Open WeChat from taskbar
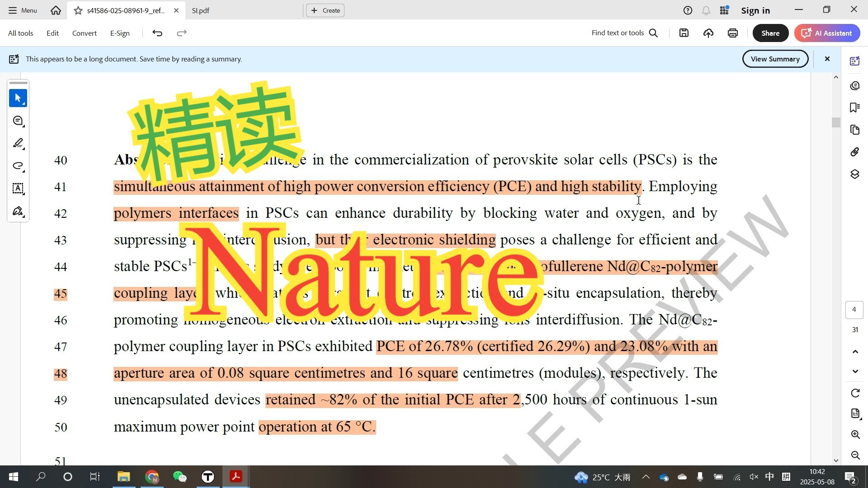868x488 pixels. pos(179,477)
